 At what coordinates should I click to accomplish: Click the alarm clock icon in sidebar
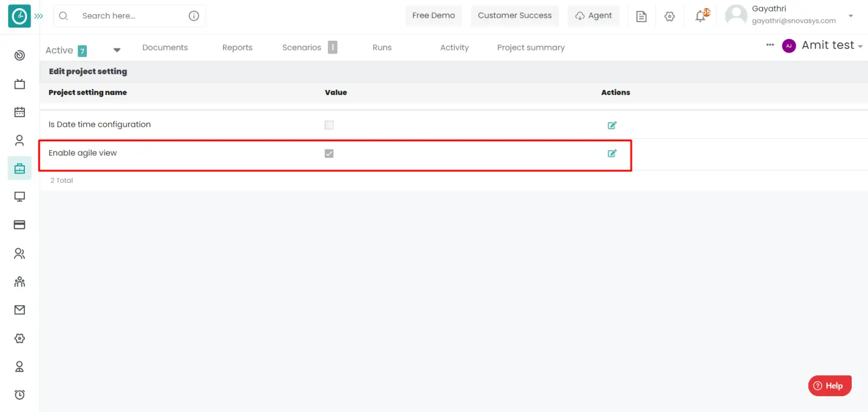coord(20,395)
